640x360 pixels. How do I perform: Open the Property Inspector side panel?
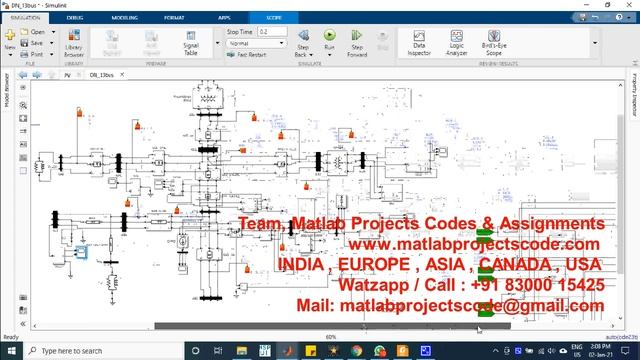coord(634,95)
